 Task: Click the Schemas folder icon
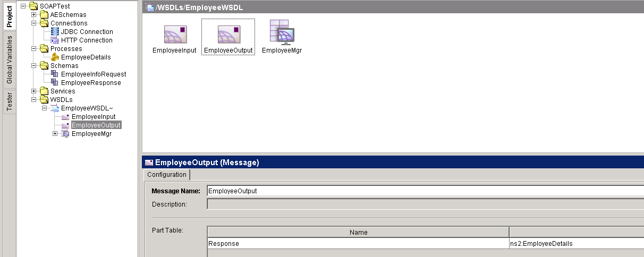pos(44,66)
